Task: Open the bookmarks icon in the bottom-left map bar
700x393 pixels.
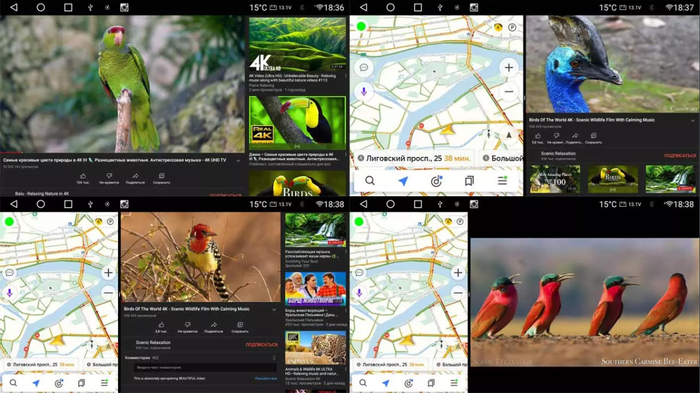Action: click(x=81, y=383)
